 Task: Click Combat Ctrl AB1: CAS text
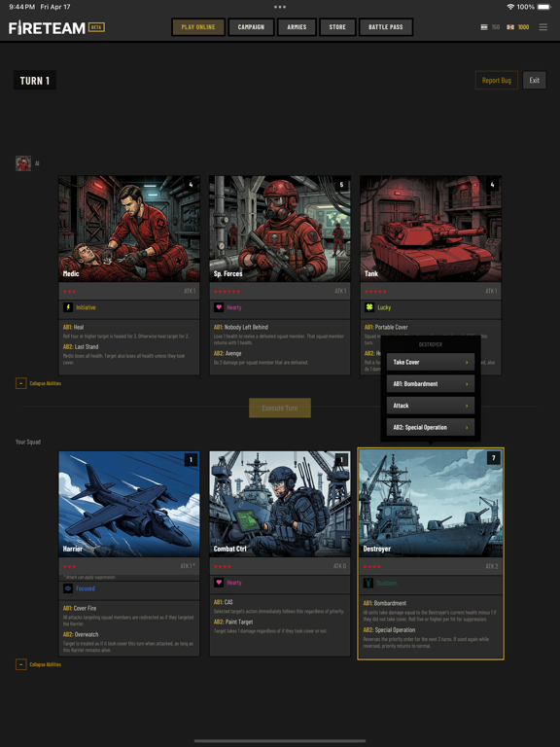click(224, 602)
